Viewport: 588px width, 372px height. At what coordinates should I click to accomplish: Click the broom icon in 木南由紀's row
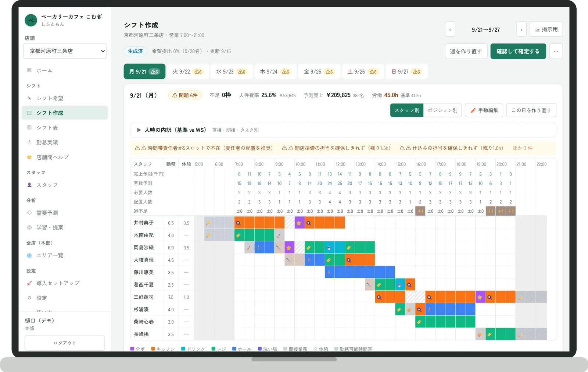pos(279,235)
